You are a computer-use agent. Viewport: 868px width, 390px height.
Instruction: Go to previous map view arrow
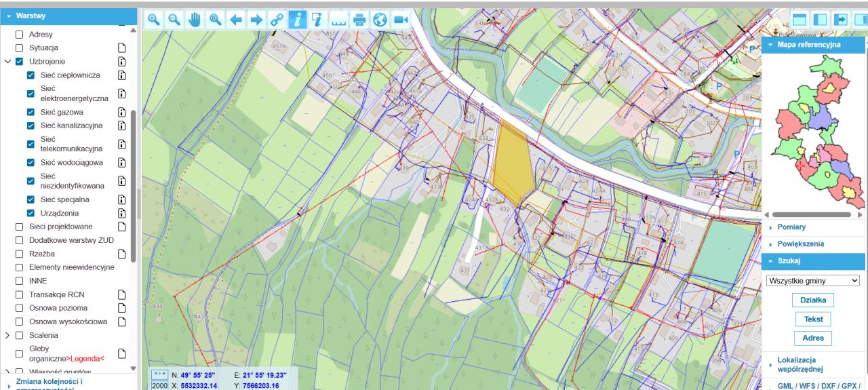click(236, 20)
